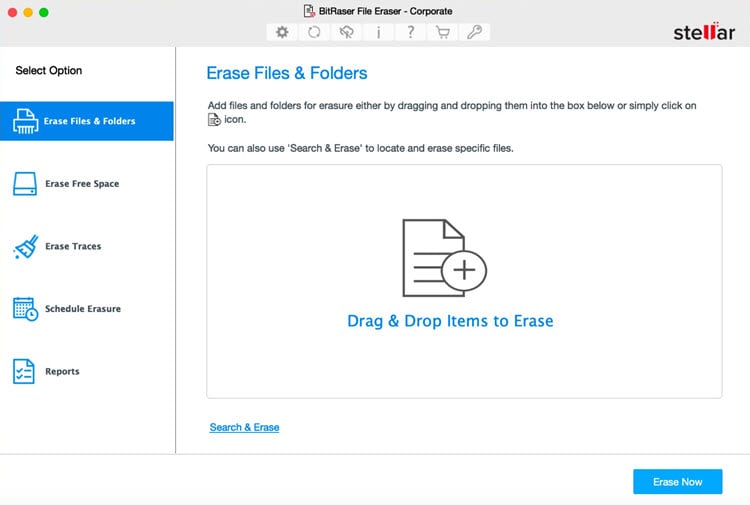Click the shopping cart buy icon
This screenshot has height=505, width=750.
point(442,32)
